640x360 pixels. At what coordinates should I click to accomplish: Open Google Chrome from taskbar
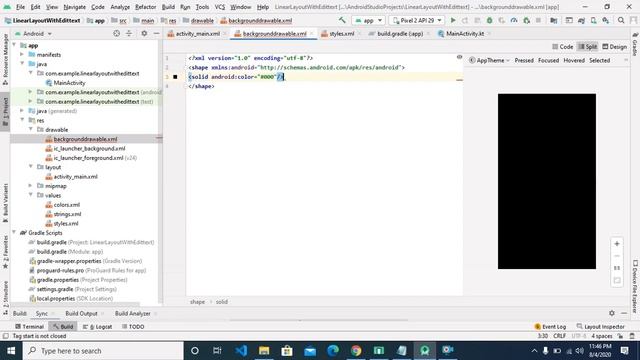pos(356,350)
